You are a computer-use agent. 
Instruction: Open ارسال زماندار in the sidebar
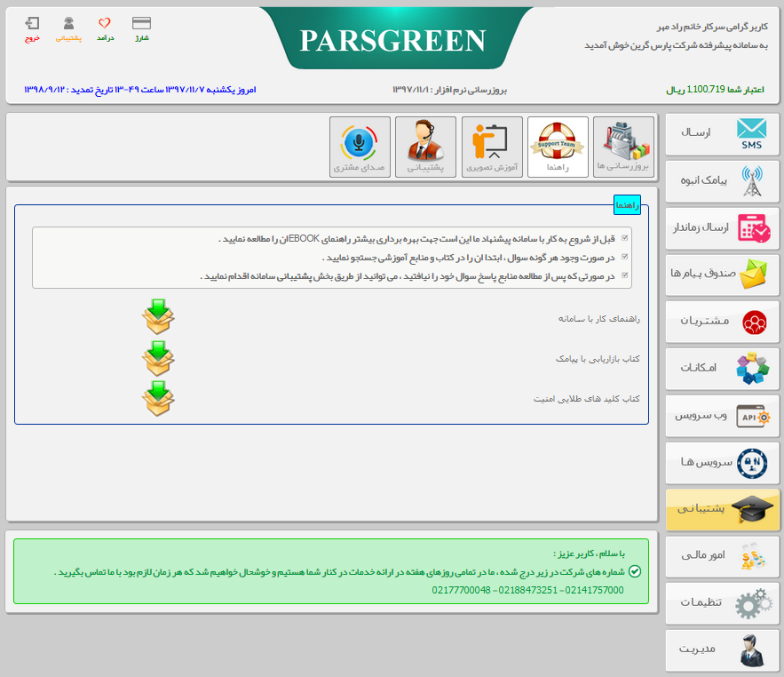[722, 228]
